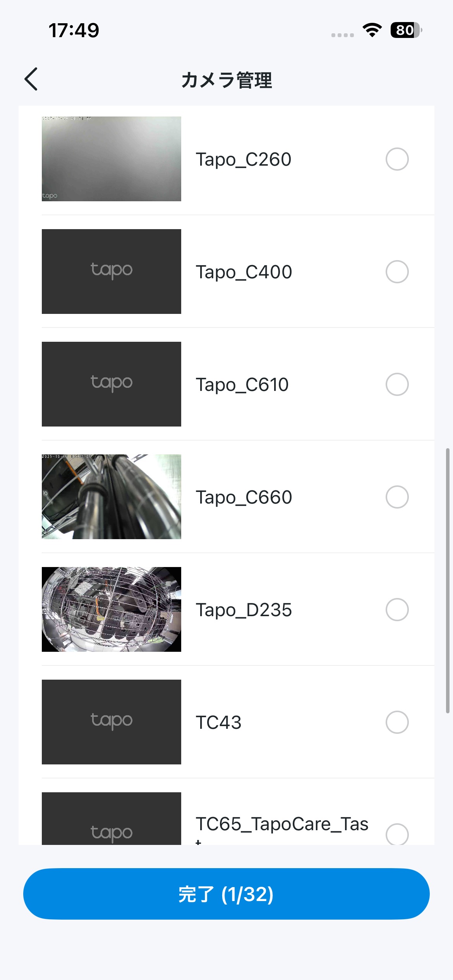The image size is (453, 980).
Task: Tap the Tapo_C660 camera name
Action: tap(244, 497)
